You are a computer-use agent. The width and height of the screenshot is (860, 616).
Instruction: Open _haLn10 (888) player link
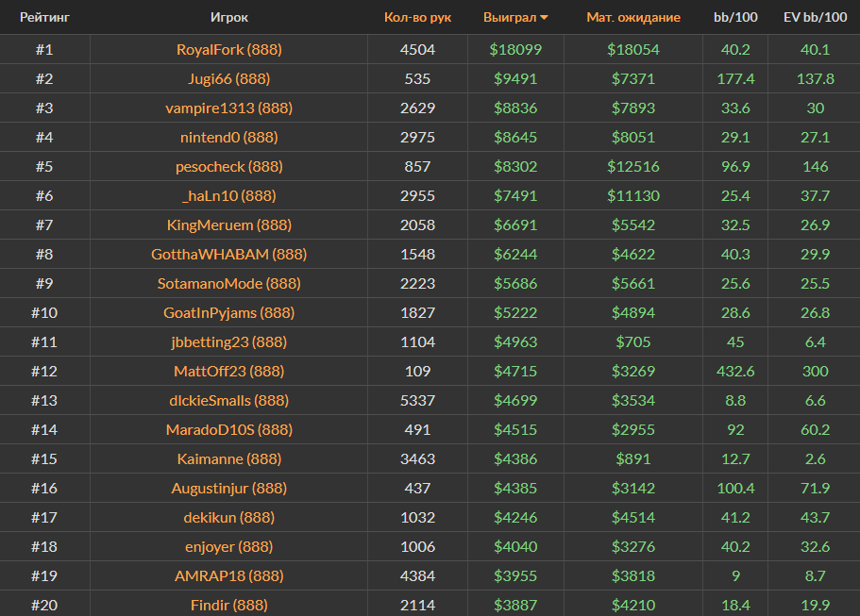coord(229,196)
